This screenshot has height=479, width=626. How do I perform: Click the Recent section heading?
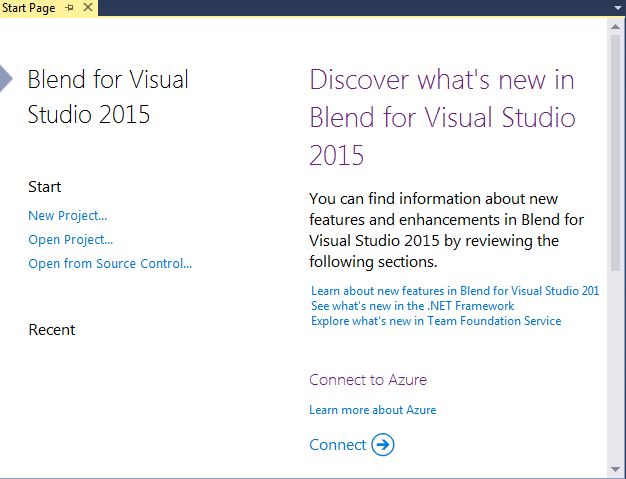coord(51,330)
